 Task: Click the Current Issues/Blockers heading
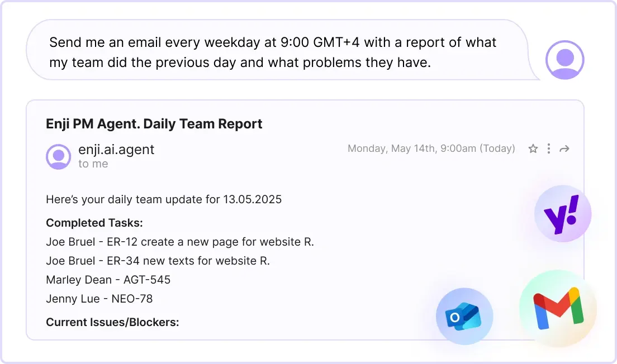(112, 322)
